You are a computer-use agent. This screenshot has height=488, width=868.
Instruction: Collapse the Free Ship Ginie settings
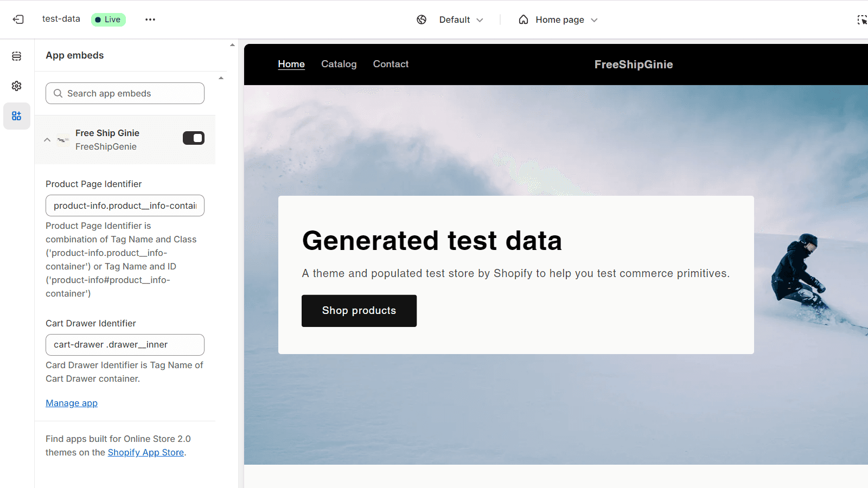pyautogui.click(x=47, y=140)
